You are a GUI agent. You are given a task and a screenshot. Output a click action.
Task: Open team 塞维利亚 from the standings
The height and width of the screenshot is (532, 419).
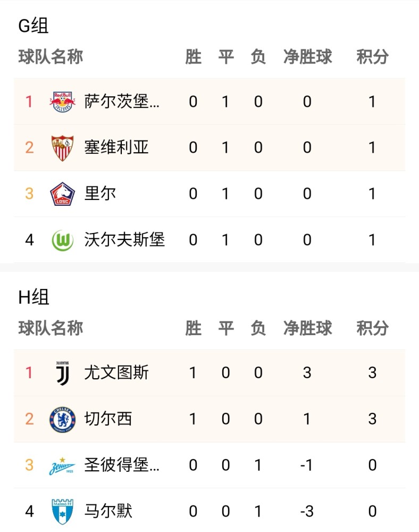click(x=116, y=147)
